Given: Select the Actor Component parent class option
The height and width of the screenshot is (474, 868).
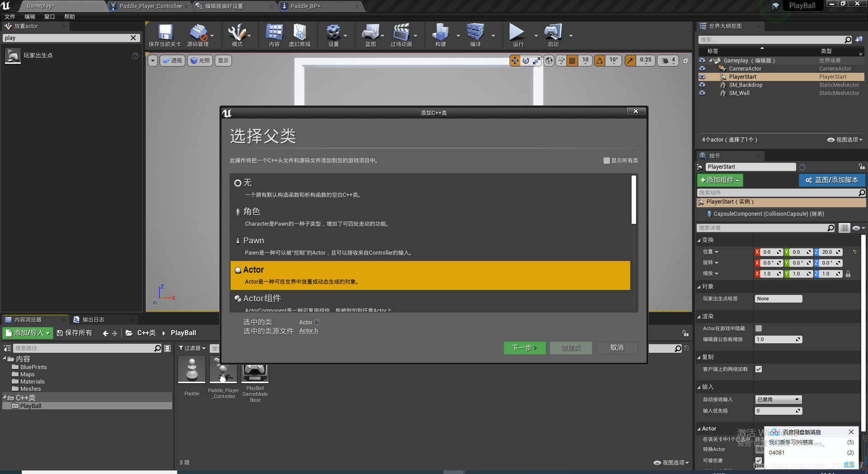Looking at the screenshot, I should point(430,301).
